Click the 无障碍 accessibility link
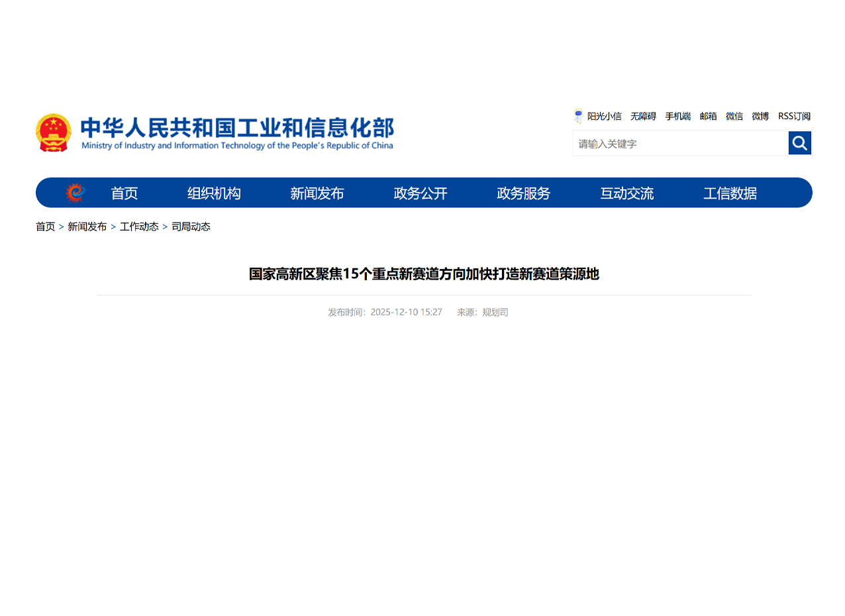 [x=643, y=117]
